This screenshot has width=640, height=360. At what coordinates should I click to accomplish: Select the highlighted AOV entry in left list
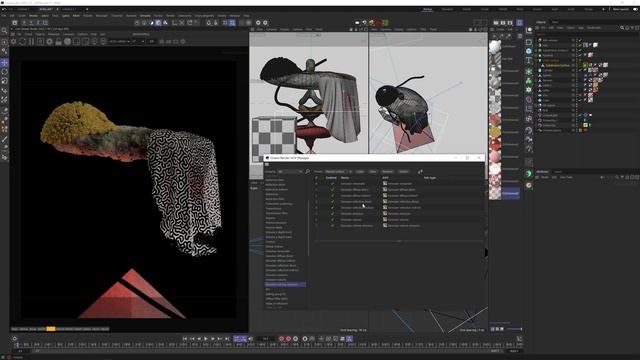tap(285, 284)
